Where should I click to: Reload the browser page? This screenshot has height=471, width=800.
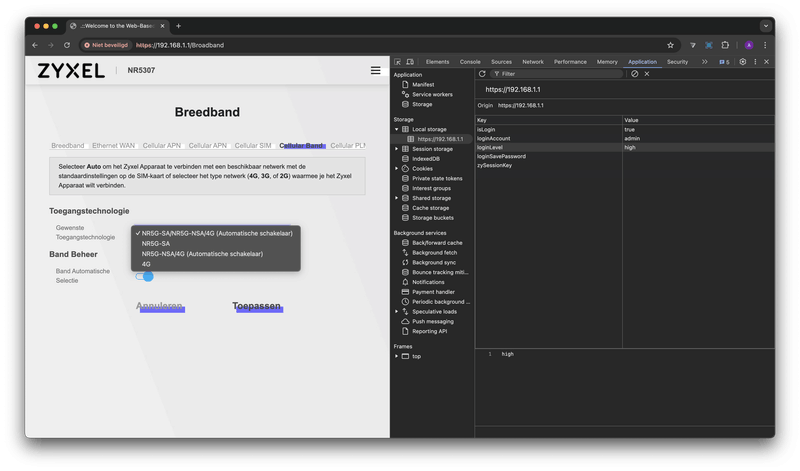click(67, 45)
